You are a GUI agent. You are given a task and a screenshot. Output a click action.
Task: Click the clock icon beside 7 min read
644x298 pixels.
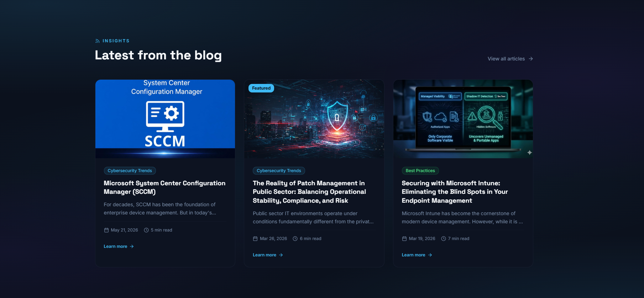point(444,239)
